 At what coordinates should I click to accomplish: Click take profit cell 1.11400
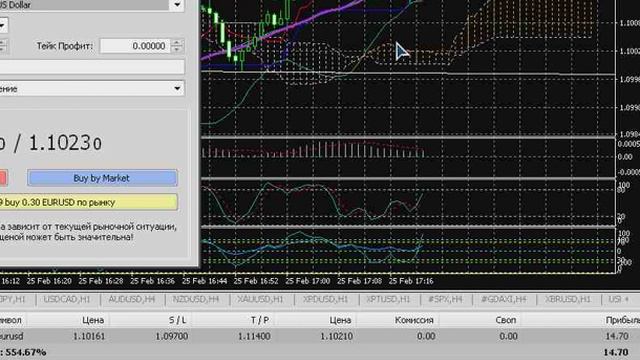[x=254, y=336]
